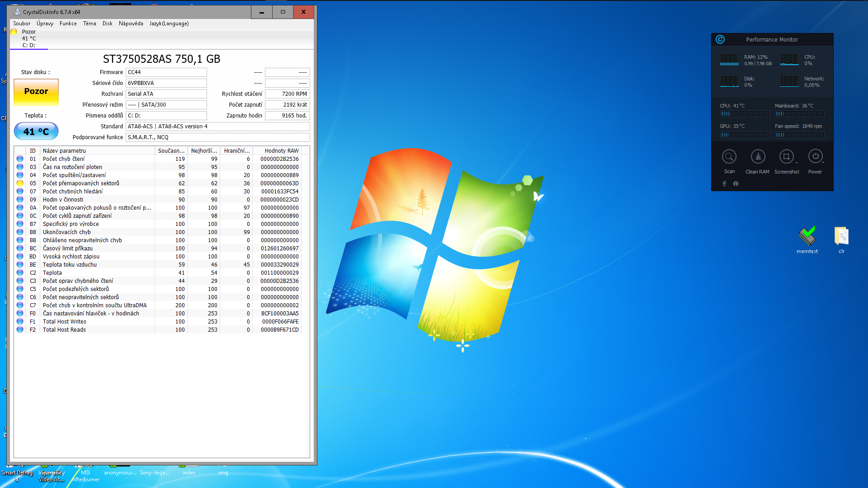This screenshot has width=868, height=488.
Task: Select the Počet přemapovaných sektorů row
Action: 158,183
